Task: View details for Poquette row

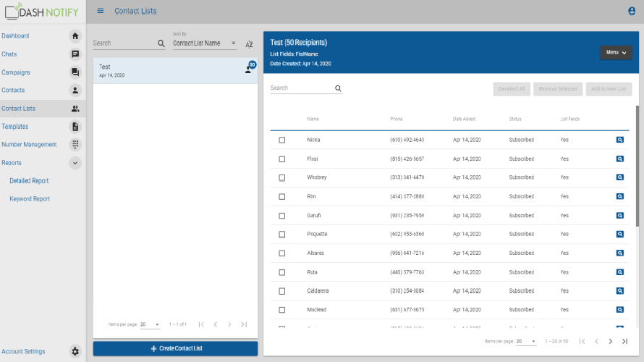Action: click(620, 234)
